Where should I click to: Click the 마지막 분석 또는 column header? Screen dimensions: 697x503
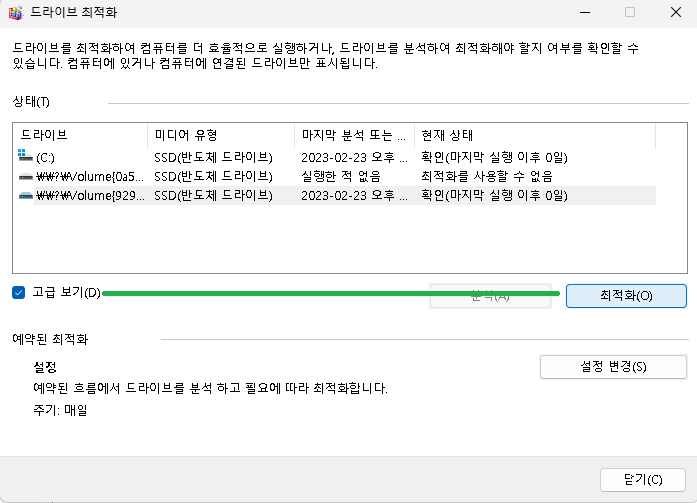354,135
